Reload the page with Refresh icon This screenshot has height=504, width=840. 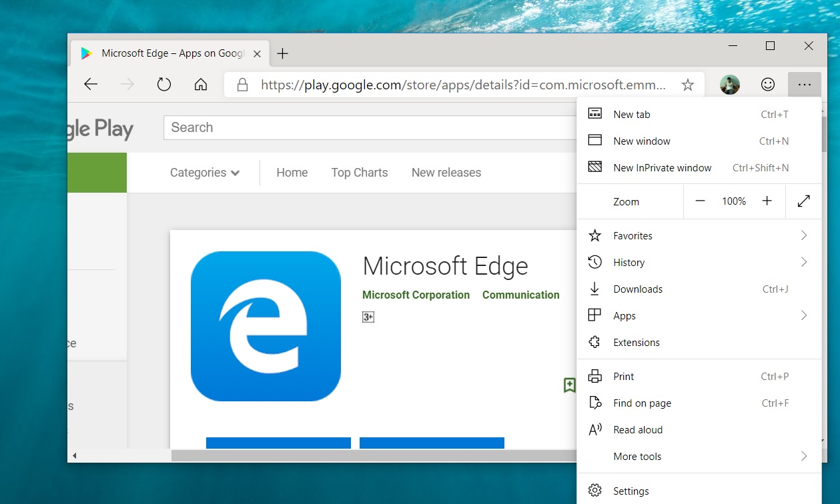pos(164,85)
